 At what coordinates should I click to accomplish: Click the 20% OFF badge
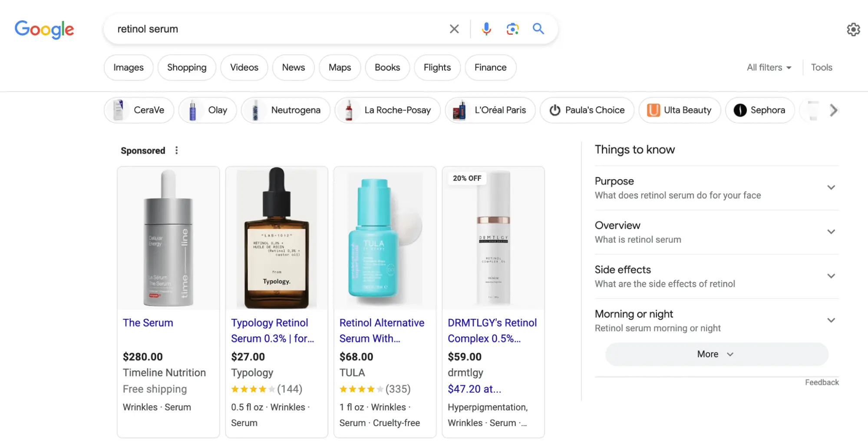(x=467, y=178)
